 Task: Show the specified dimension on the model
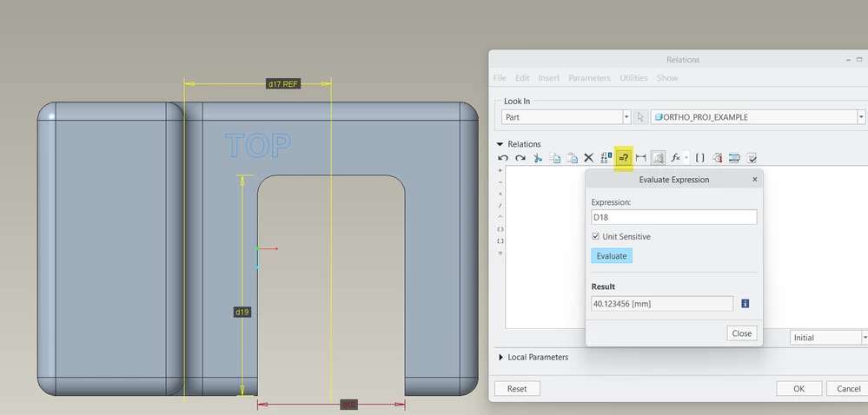coord(641,158)
